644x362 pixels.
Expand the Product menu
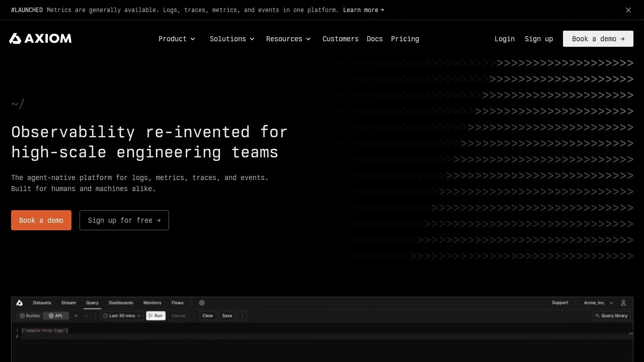click(x=177, y=39)
